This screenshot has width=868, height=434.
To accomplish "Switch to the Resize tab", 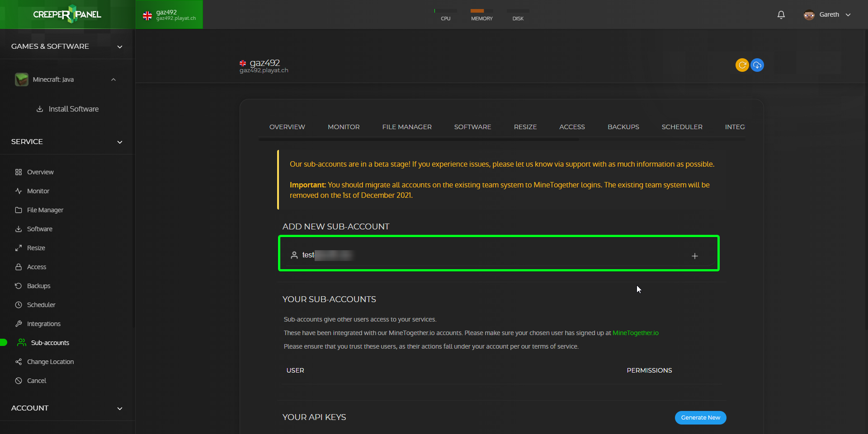I will coord(525,127).
